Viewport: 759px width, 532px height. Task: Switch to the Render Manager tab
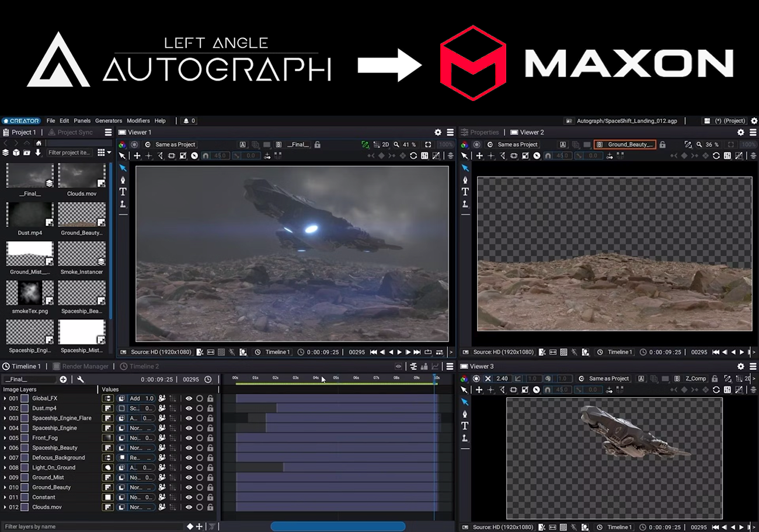point(81,367)
